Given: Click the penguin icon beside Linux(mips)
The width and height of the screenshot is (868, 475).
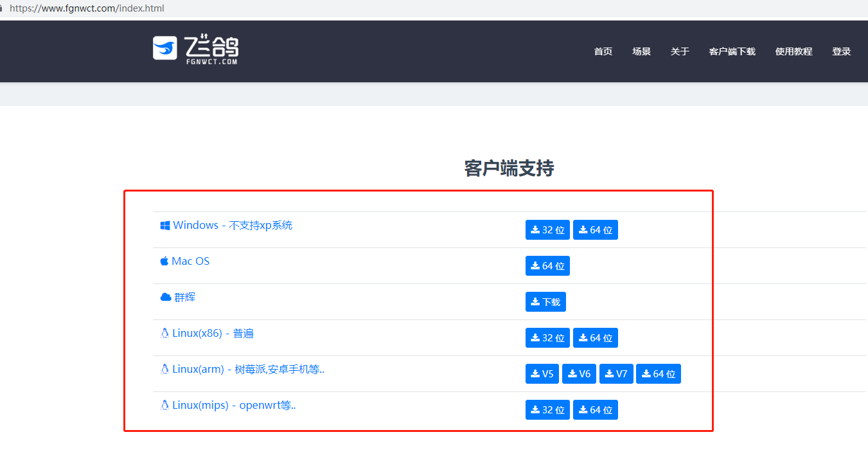Looking at the screenshot, I should click(164, 405).
